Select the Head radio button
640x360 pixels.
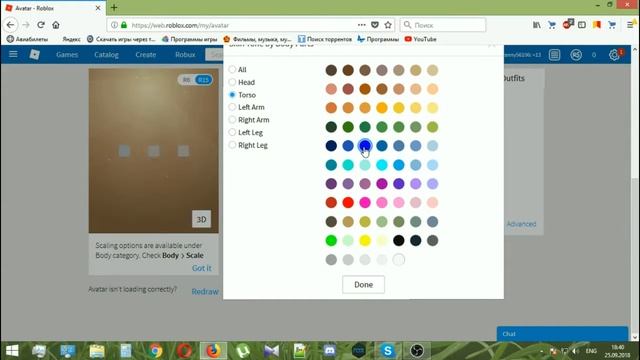tap(232, 82)
